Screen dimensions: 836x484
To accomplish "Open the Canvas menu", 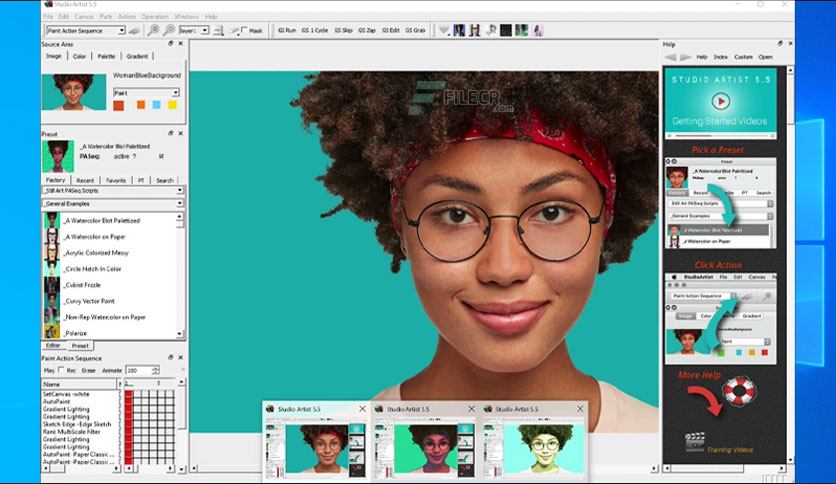I will click(x=84, y=17).
